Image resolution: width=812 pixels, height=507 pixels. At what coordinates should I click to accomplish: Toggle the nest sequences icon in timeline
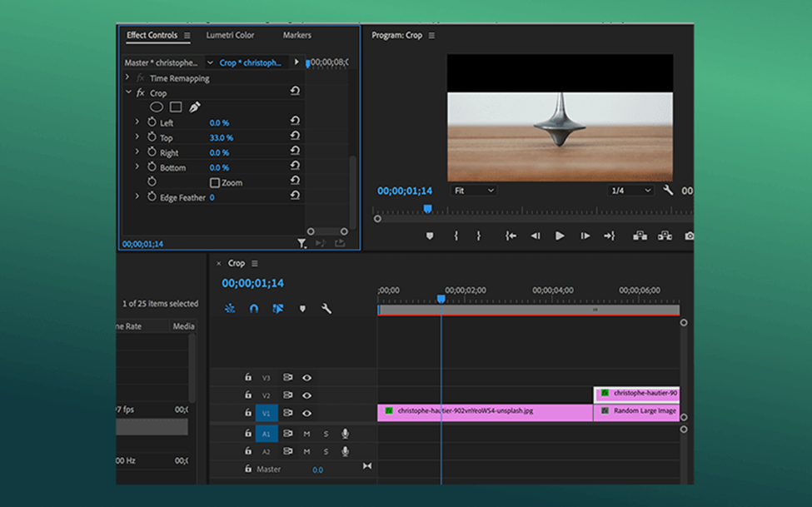click(230, 309)
